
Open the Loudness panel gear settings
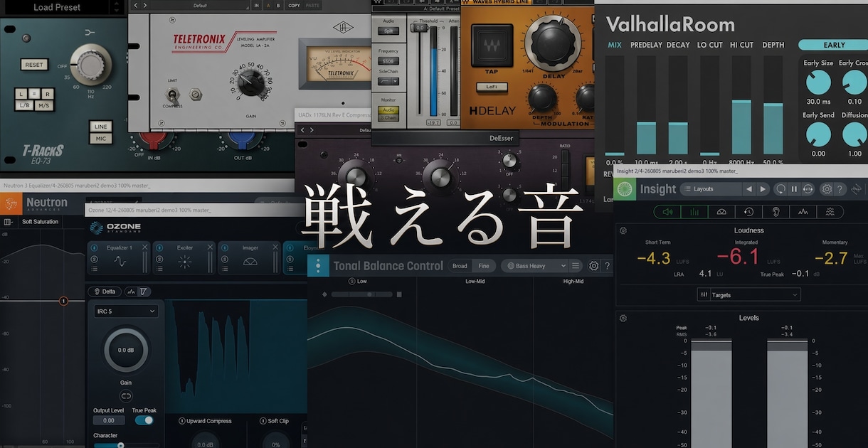click(x=623, y=230)
